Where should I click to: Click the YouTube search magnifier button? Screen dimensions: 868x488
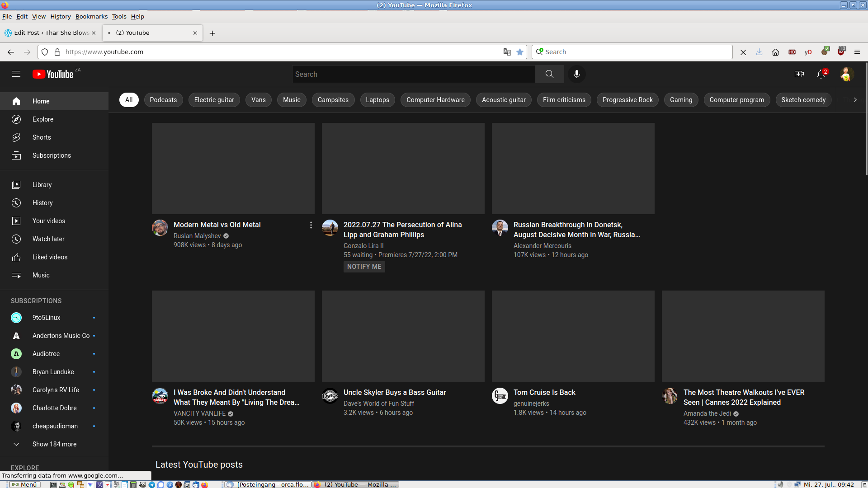point(549,74)
